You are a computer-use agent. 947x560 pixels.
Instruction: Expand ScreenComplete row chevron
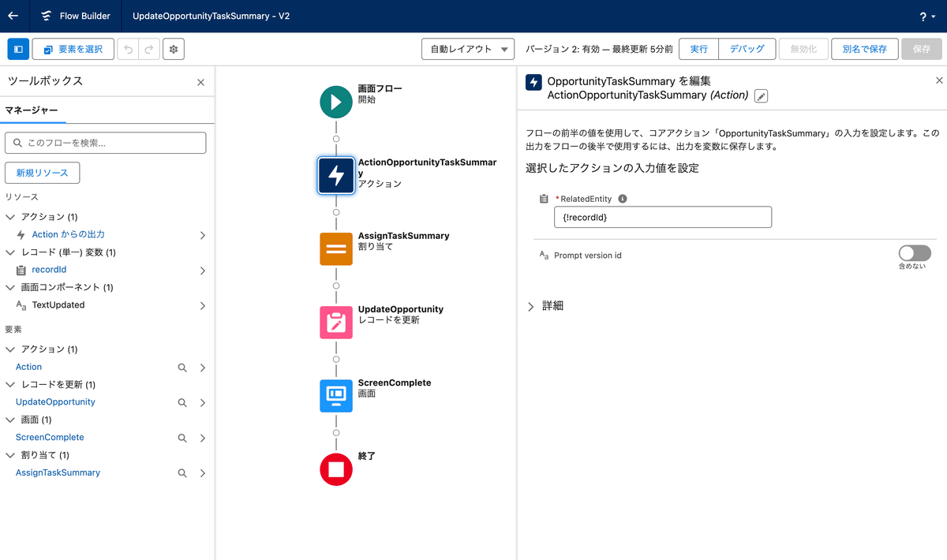coord(202,438)
